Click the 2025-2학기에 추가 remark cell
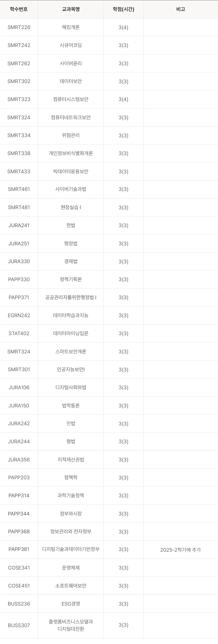The height and width of the screenshot is (644, 218). [180, 550]
